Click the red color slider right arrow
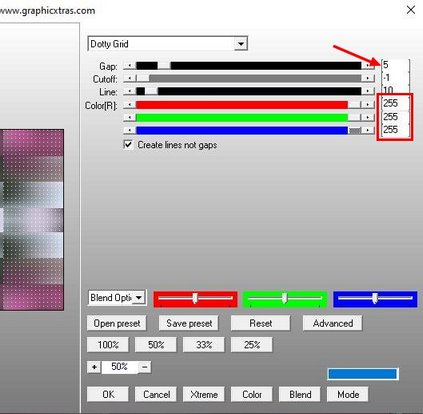Image resolution: width=423 pixels, height=414 pixels. point(368,105)
